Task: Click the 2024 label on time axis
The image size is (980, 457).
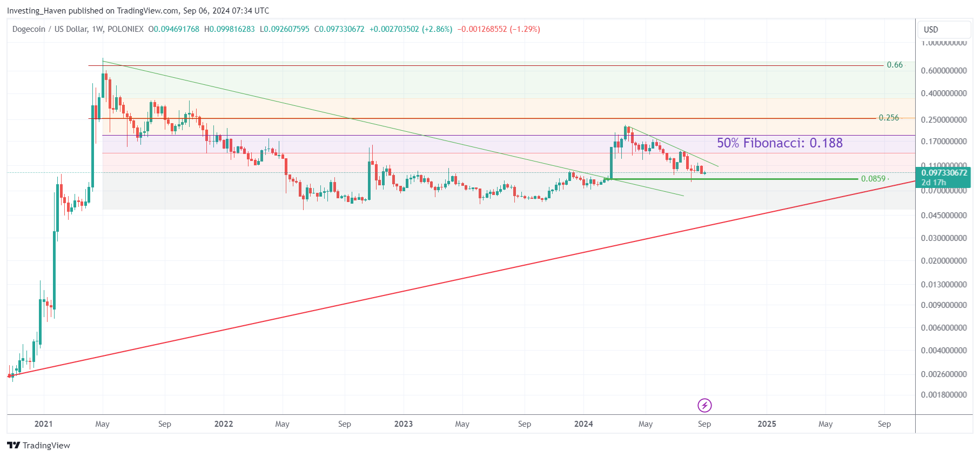Action: click(x=583, y=424)
